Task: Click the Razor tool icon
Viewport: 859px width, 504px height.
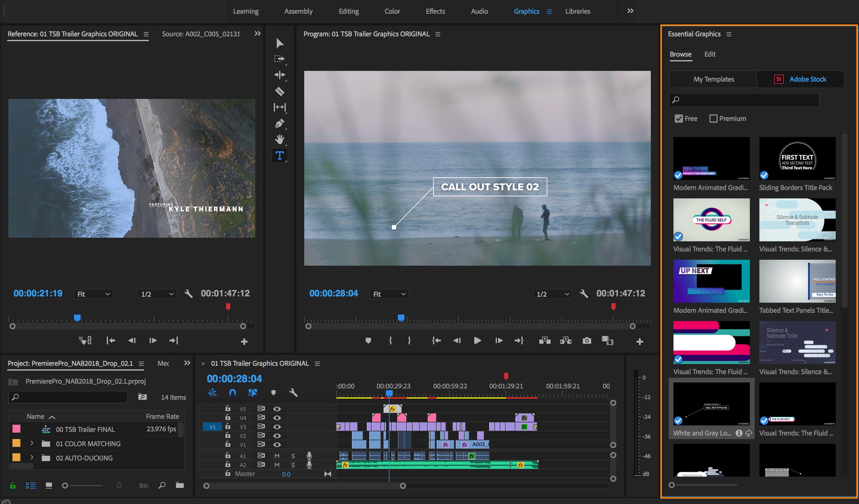Action: [x=281, y=91]
